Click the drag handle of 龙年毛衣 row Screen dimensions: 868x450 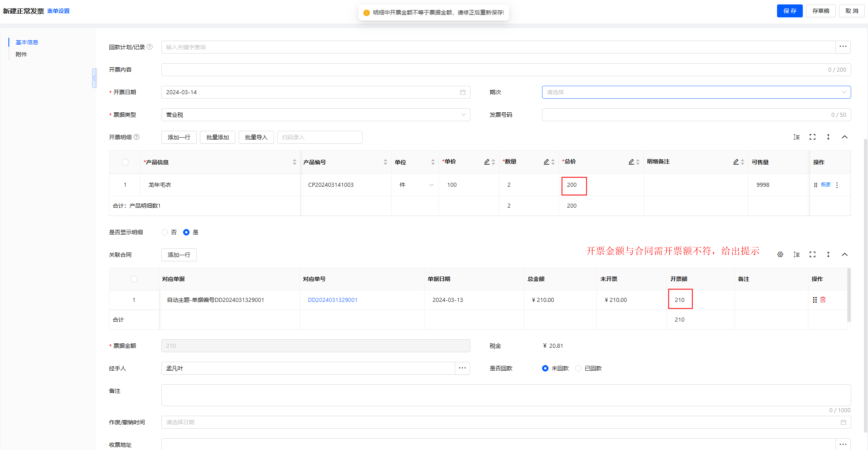click(x=816, y=185)
